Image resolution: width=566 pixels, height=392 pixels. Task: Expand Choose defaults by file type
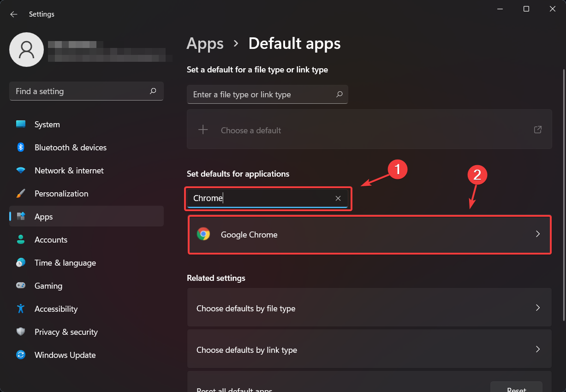click(x=537, y=307)
